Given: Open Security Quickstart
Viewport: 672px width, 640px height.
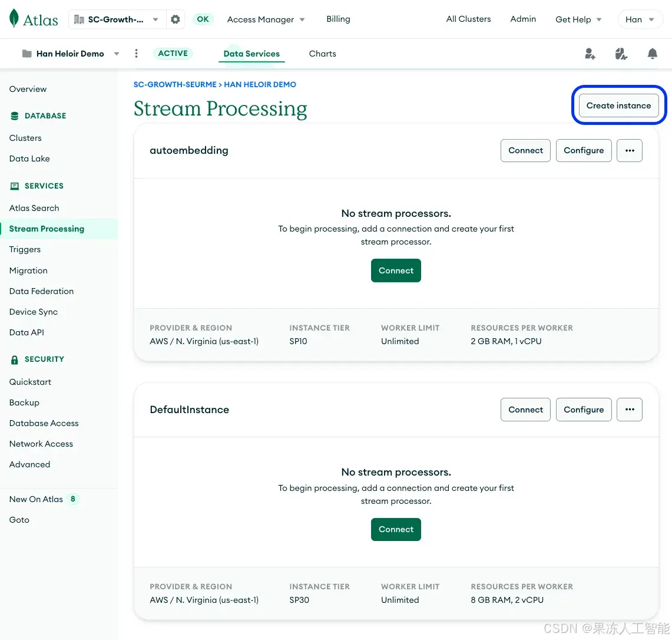Looking at the screenshot, I should coord(30,382).
